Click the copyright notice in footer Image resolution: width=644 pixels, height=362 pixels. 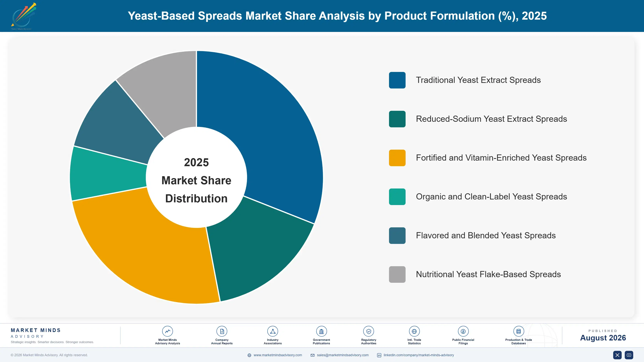(49, 355)
